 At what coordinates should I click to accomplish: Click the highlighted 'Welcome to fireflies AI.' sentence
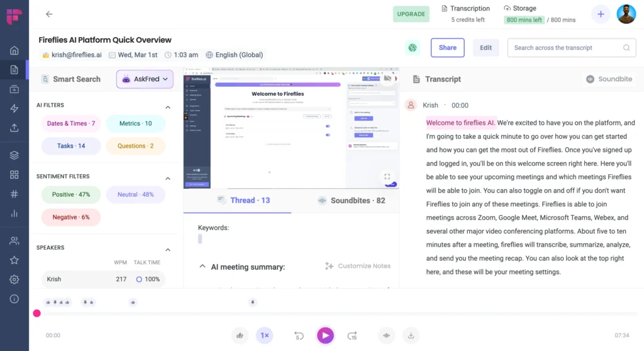[461, 123]
